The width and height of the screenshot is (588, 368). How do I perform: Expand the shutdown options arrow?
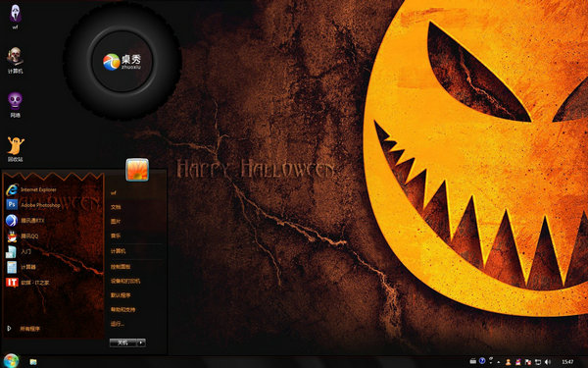pyautogui.click(x=141, y=342)
